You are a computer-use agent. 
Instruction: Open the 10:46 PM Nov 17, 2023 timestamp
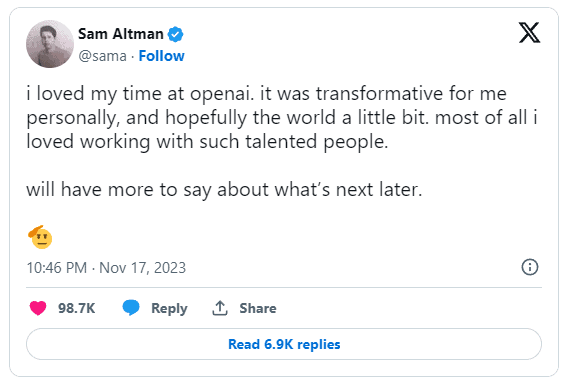[x=106, y=268]
